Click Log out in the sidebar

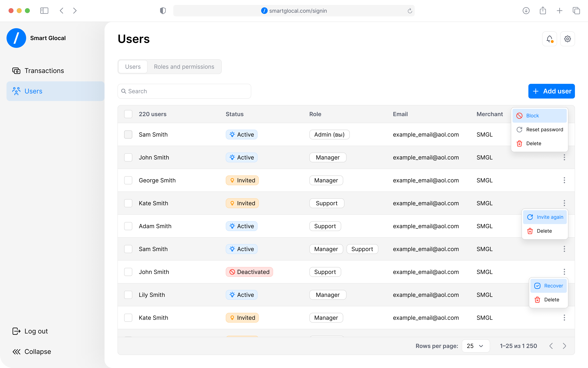coord(30,331)
